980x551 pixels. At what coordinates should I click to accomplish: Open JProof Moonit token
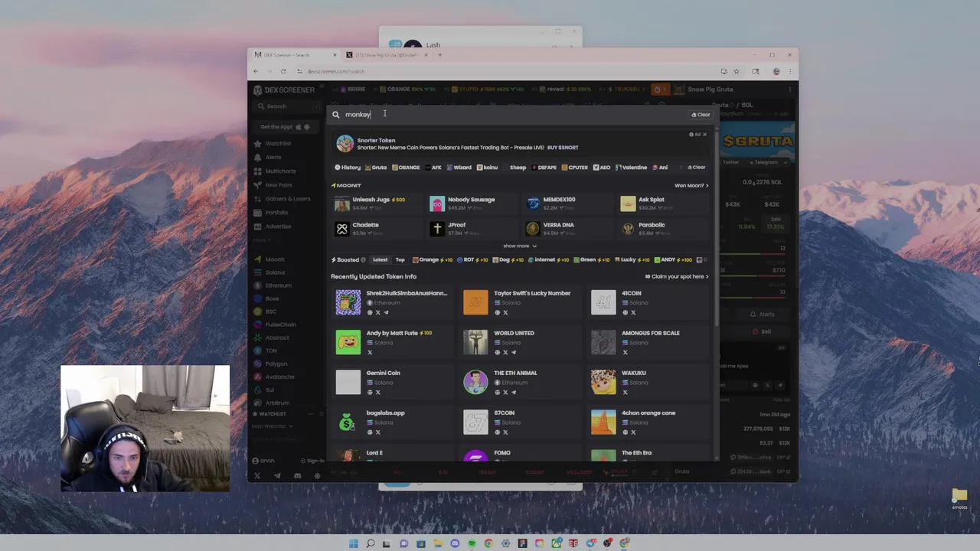(472, 229)
